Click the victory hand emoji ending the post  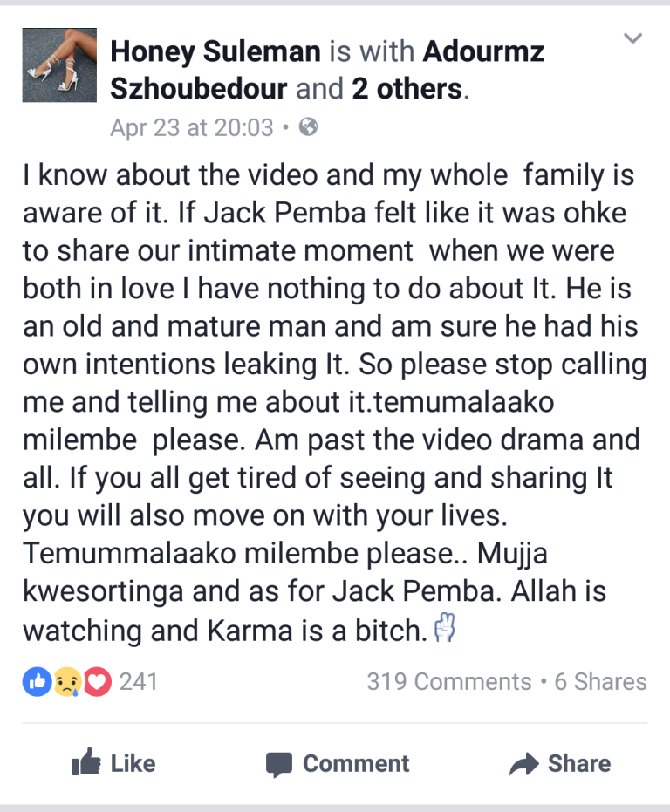[x=445, y=629]
